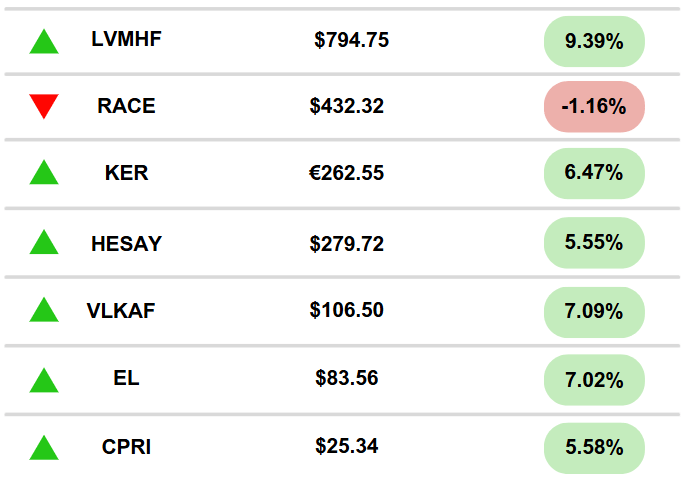696x484 pixels.
Task: Click the green up arrow beside KER
Action: pos(44,172)
